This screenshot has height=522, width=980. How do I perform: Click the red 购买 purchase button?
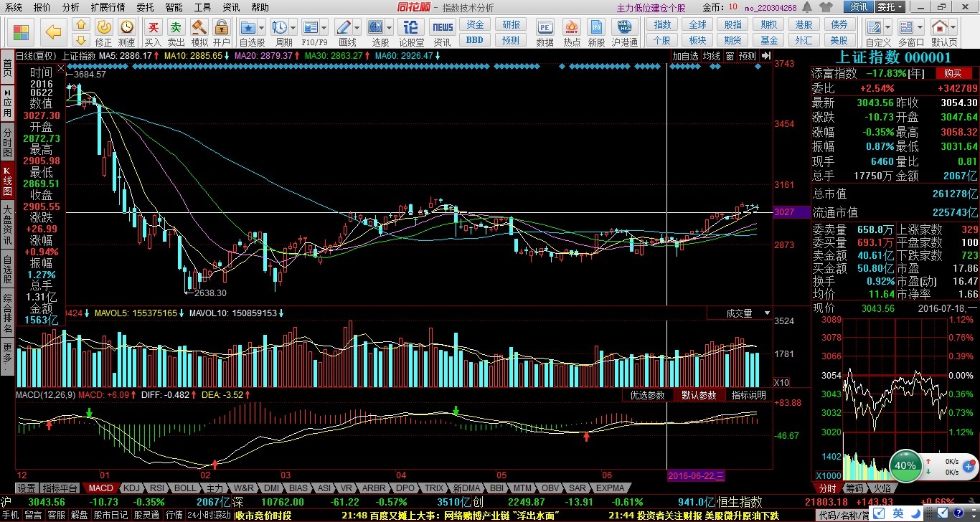[953, 73]
